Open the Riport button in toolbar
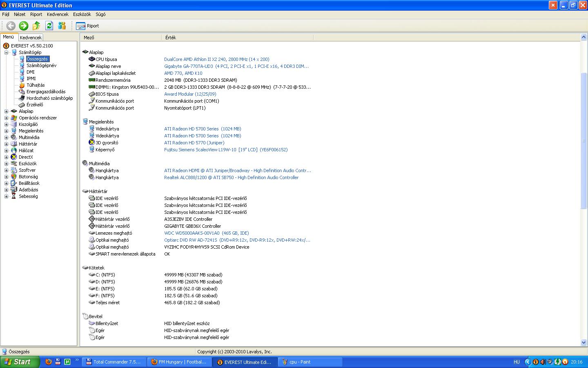588x368 pixels. click(87, 26)
